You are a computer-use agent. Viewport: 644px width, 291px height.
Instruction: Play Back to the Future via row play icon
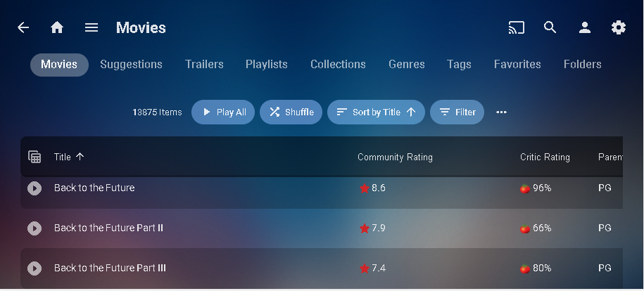(34, 188)
